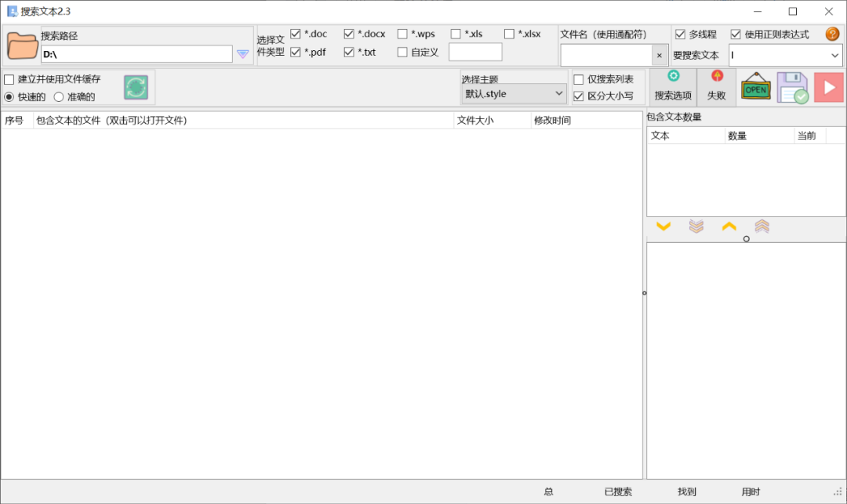Screen dimensions: 847x504
Task: Click the floppy disk save icon
Action: click(792, 87)
